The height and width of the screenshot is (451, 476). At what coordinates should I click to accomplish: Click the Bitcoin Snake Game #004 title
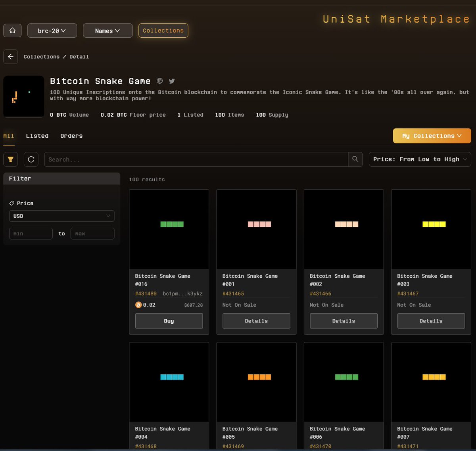tap(163, 433)
